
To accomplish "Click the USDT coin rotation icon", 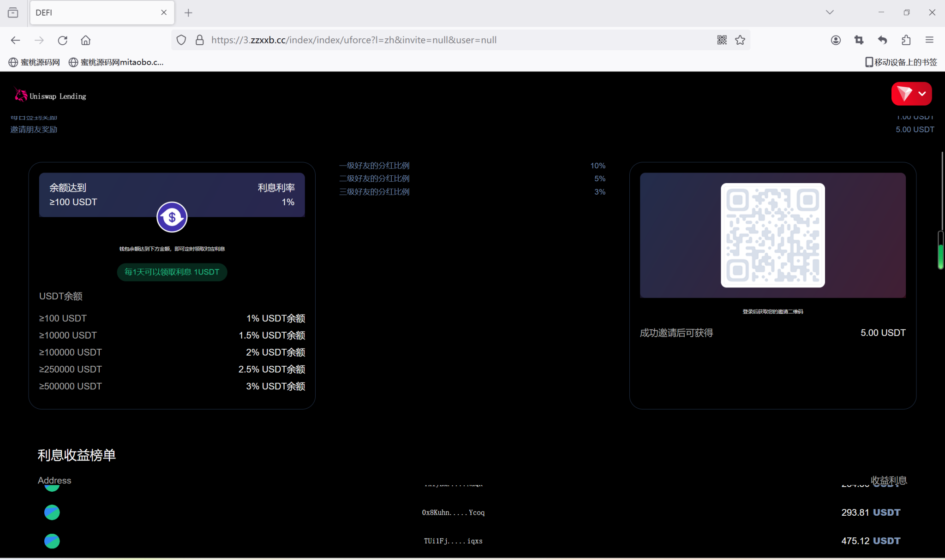I will [171, 217].
